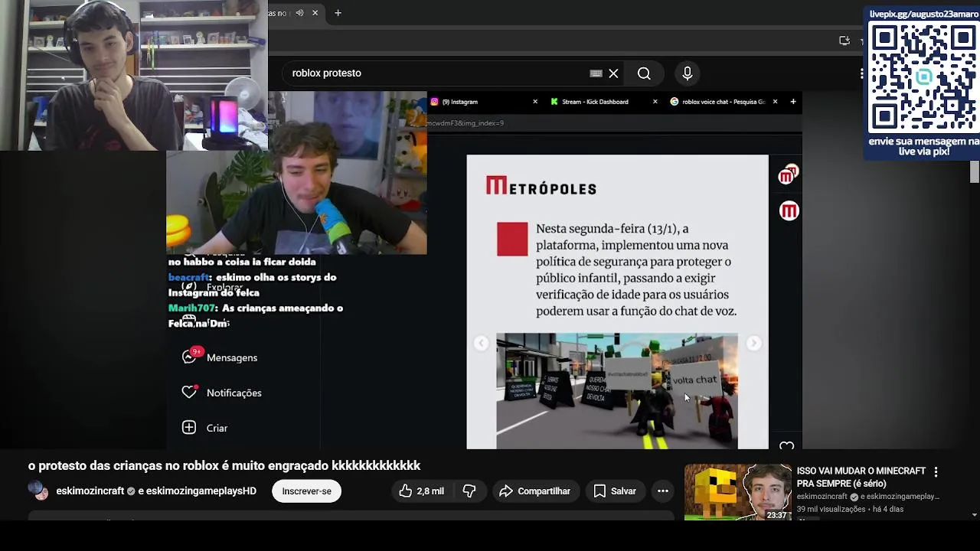Close the '(9) Instagram' tab

535,102
